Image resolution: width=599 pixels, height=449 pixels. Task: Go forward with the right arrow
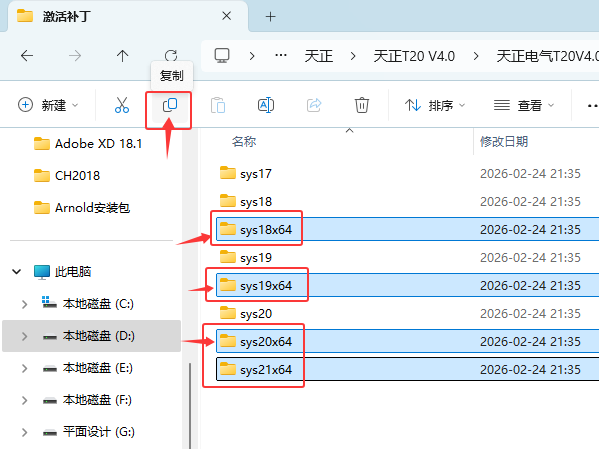(74, 56)
